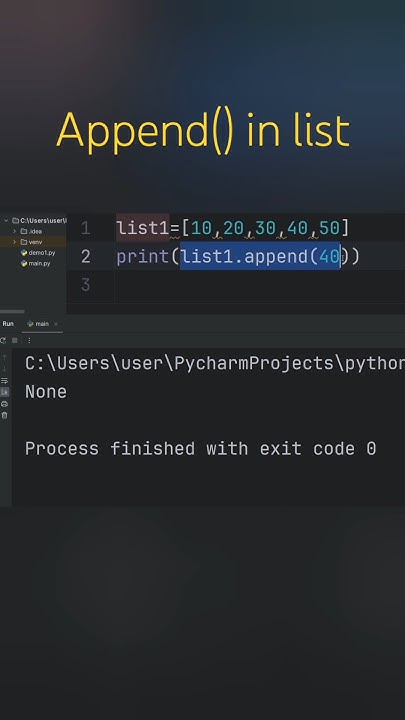Place the cursor on editor line 3
405x720 pixels.
[x=257, y=285]
